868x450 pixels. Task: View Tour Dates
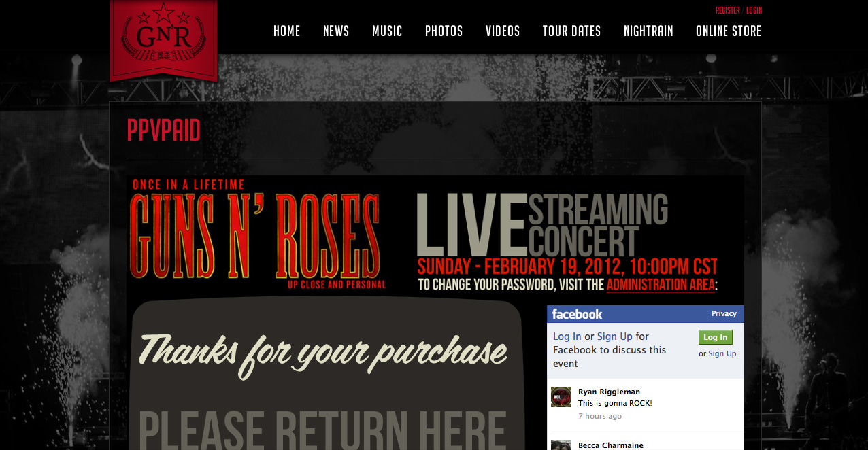tap(571, 31)
